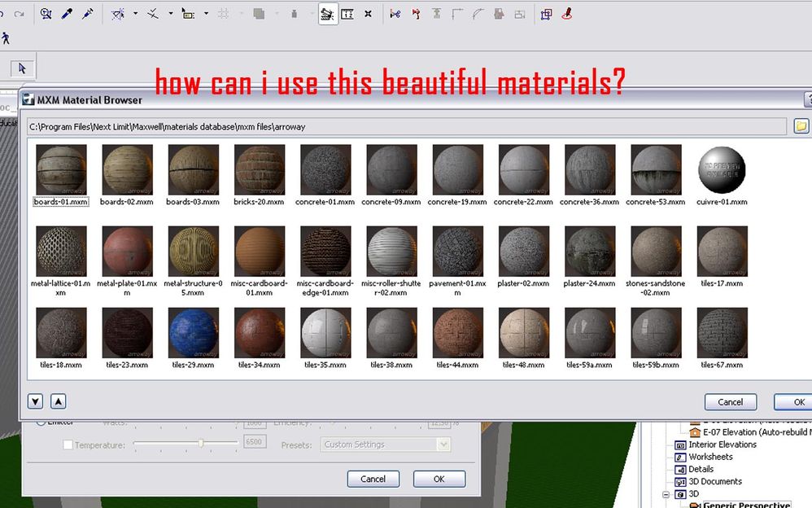Select Worksheets in the navigator tree
The width and height of the screenshot is (812, 508).
pyautogui.click(x=712, y=457)
